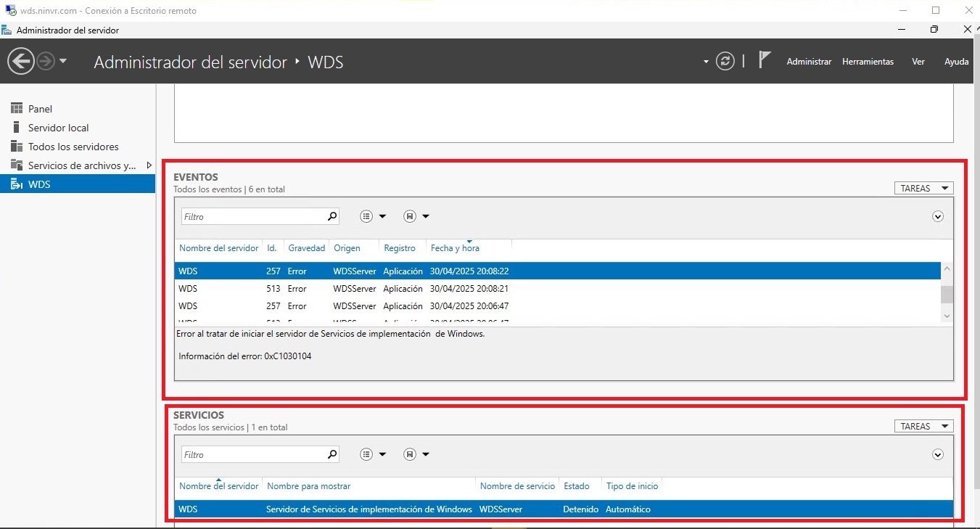This screenshot has width=980, height=529.
Task: Select WDS in the sidebar
Action: tap(78, 184)
